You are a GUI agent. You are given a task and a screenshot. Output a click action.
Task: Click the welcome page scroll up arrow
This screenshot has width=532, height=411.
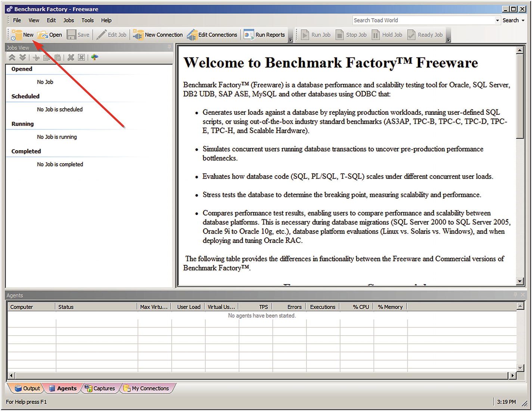click(520, 50)
